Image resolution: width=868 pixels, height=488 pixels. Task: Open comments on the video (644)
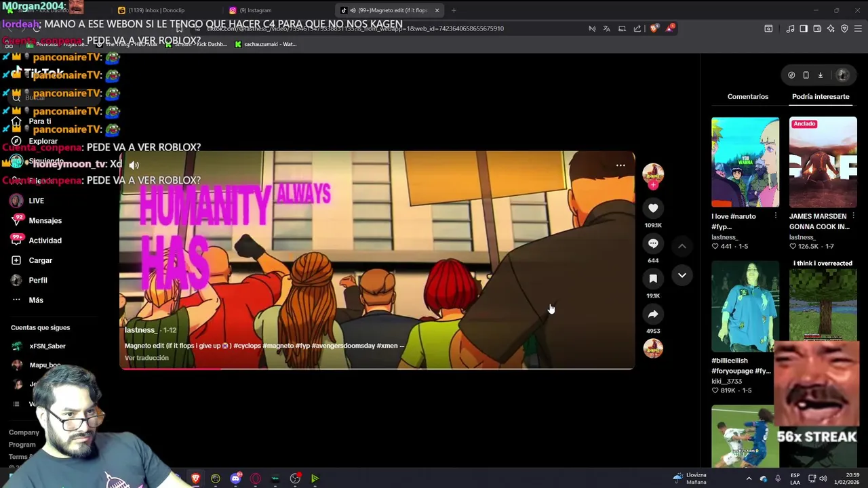(x=653, y=243)
